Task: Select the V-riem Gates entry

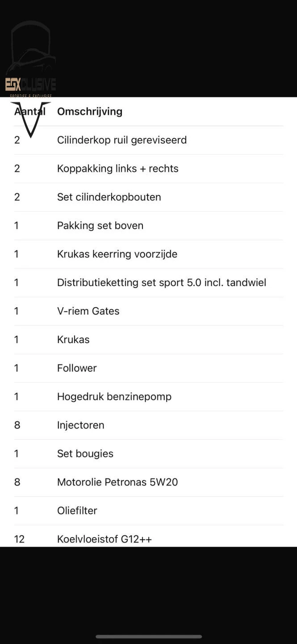Action: coord(88,311)
